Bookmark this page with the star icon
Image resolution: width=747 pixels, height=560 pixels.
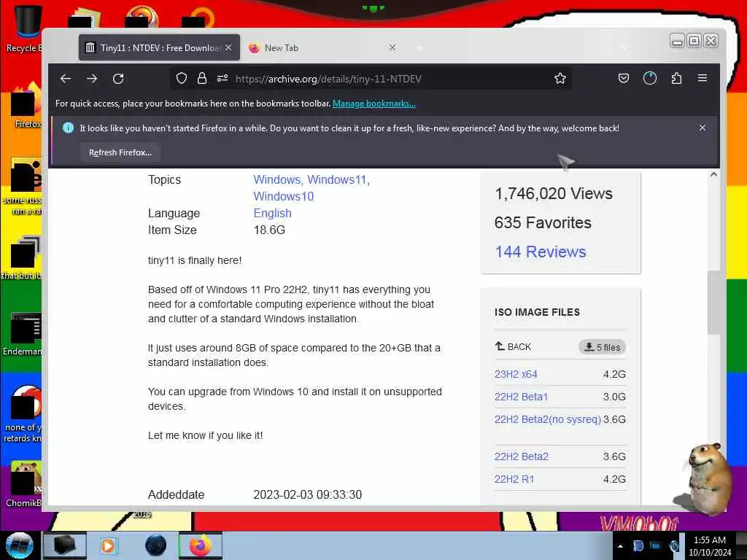[x=560, y=79]
